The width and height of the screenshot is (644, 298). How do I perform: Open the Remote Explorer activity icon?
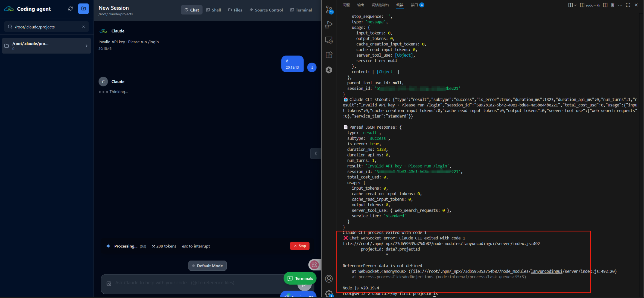click(329, 40)
